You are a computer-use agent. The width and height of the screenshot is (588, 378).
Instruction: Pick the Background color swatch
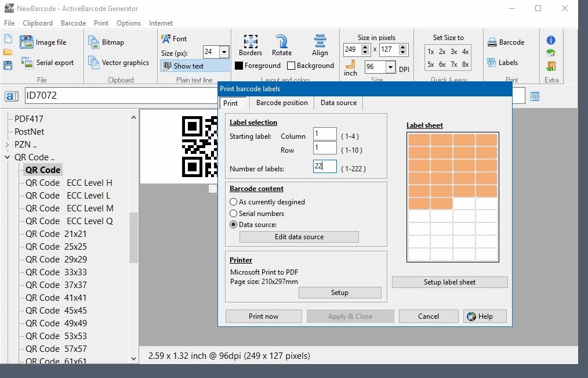click(x=291, y=66)
